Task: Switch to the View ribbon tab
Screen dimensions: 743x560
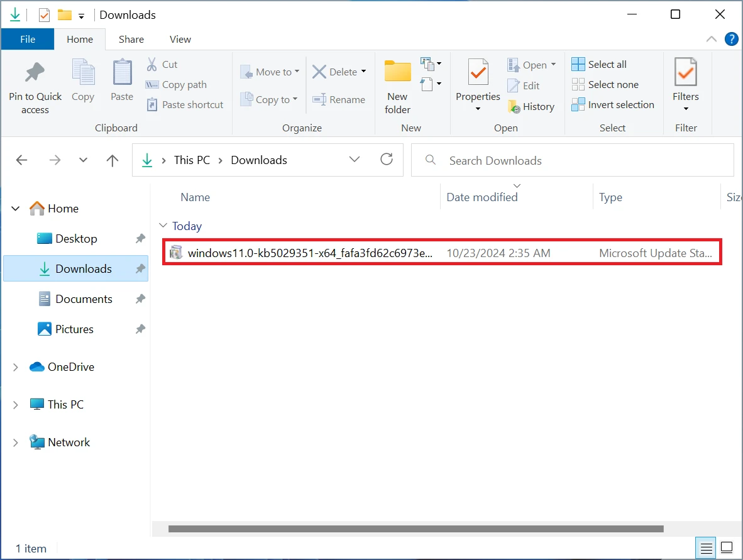Action: tap(180, 40)
